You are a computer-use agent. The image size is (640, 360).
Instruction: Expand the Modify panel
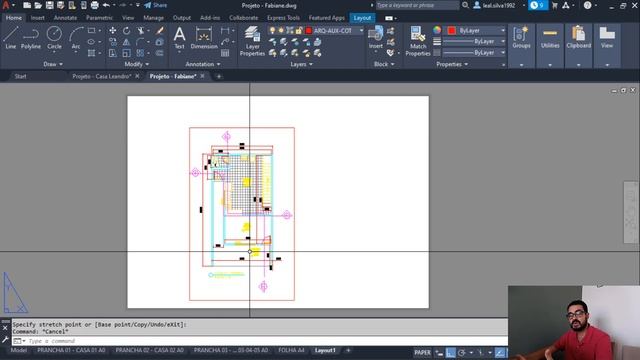(137, 64)
